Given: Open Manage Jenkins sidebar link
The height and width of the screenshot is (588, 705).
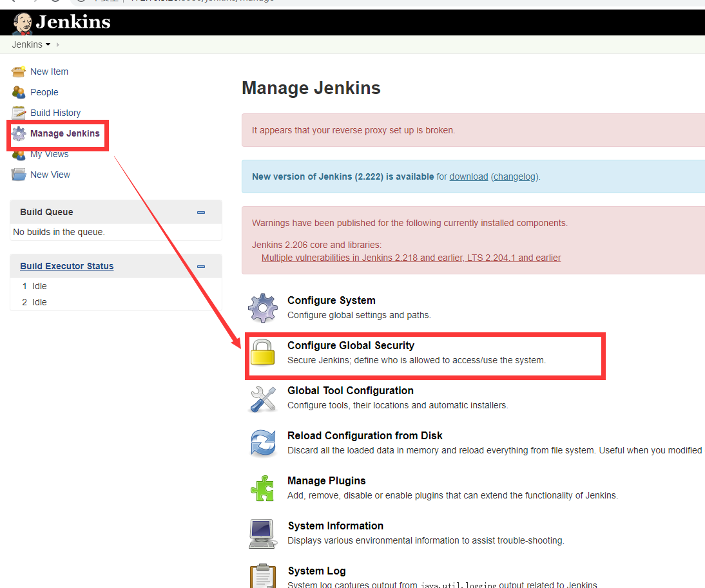Looking at the screenshot, I should [x=64, y=133].
